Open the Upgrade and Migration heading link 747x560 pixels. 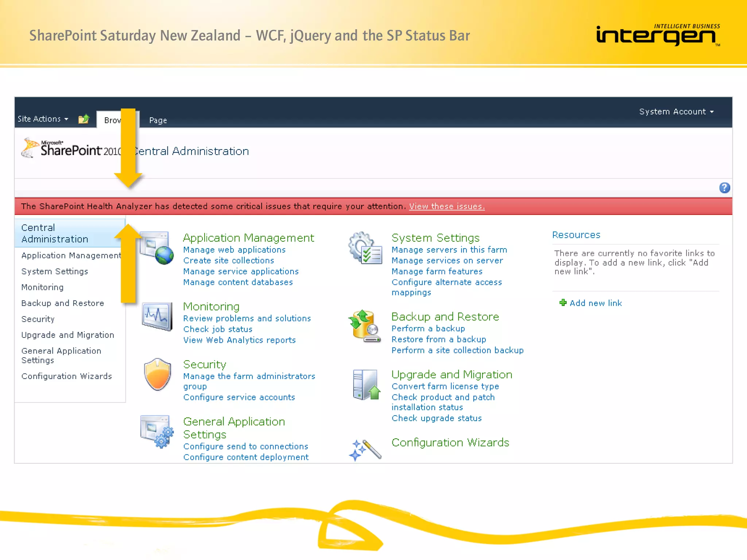pos(452,375)
